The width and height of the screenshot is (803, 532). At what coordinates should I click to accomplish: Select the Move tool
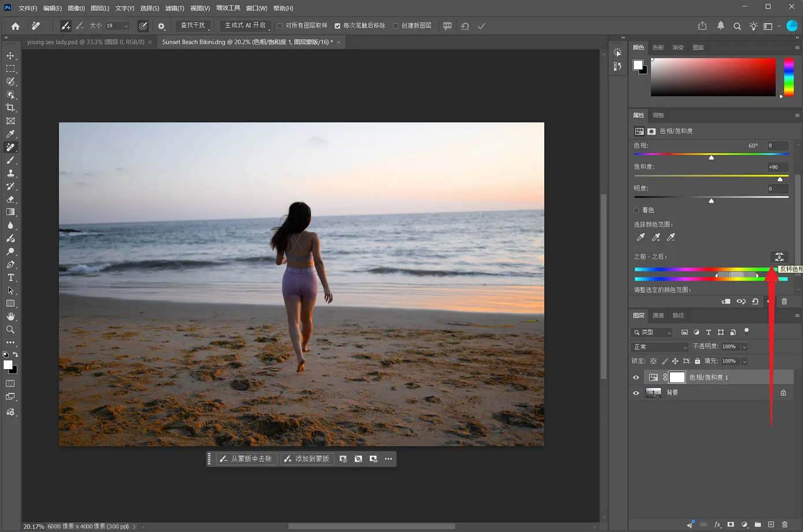click(10, 55)
